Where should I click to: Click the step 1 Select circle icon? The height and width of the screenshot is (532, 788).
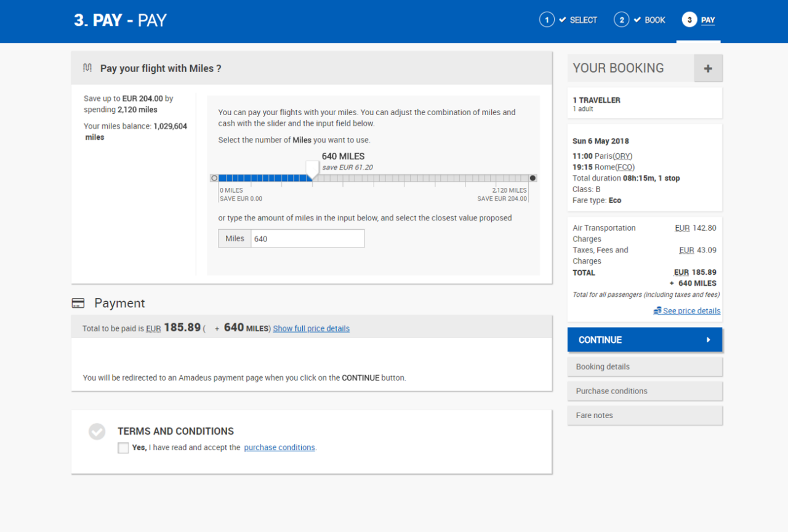tap(547, 20)
